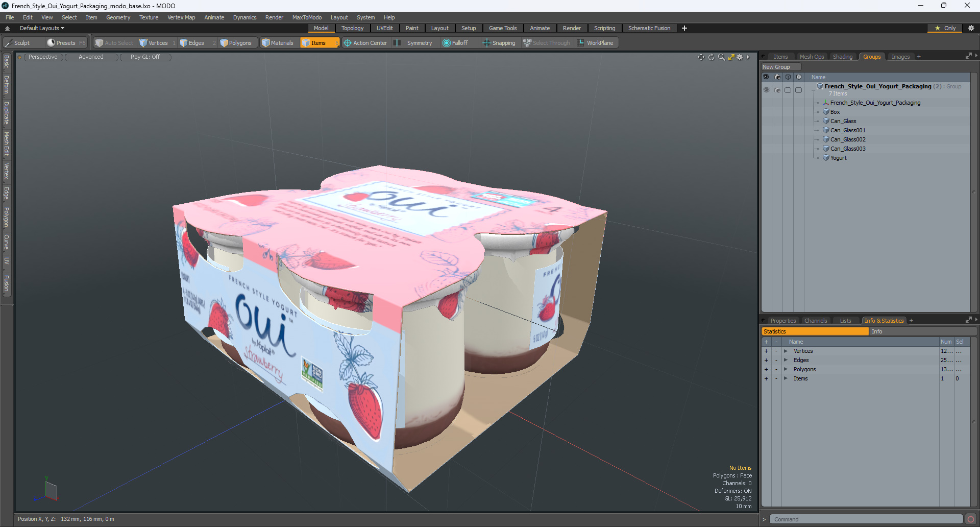Click the viewport rotate icon
Viewport: 980px width, 527px height.
712,57
